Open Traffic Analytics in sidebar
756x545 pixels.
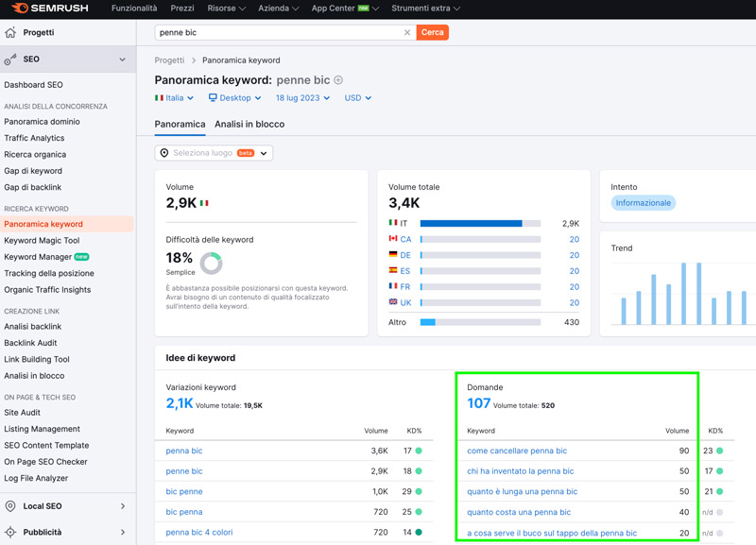pos(34,138)
